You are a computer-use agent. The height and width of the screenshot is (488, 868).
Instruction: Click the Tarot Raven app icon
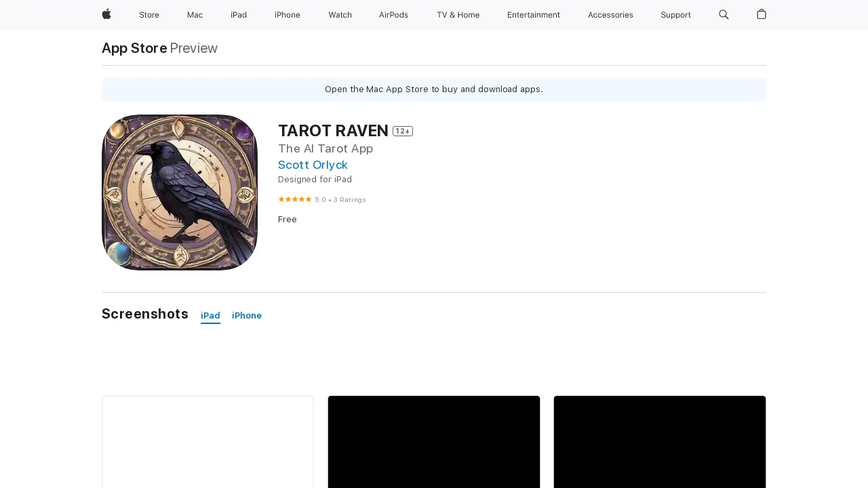(180, 192)
